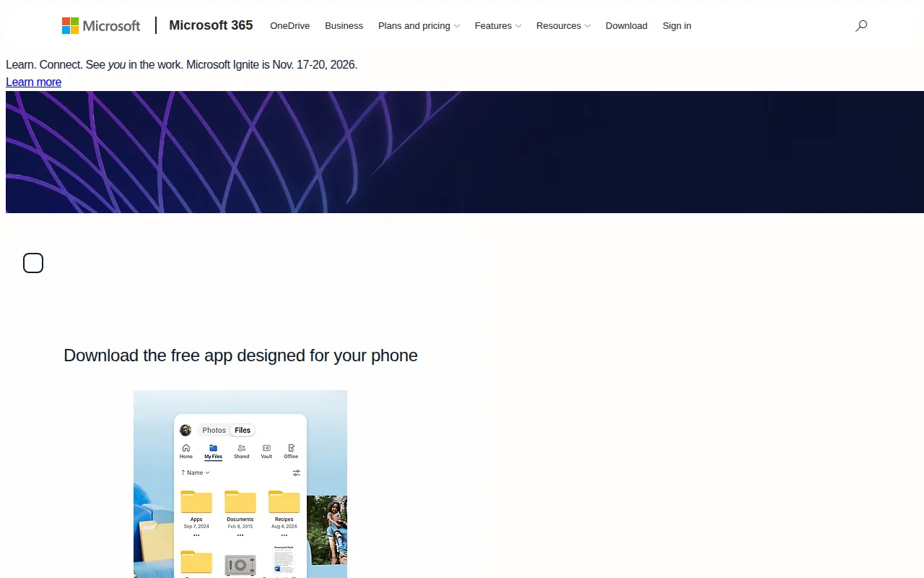Expand the Features dropdown

coord(498,26)
